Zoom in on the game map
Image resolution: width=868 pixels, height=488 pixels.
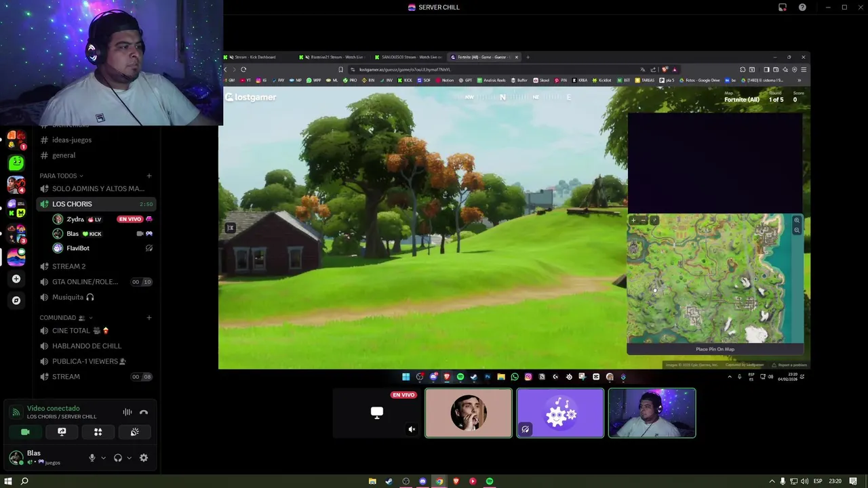[633, 220]
